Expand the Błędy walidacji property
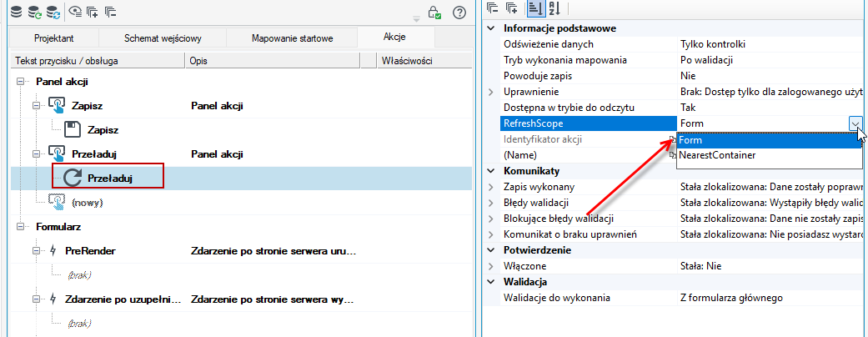The image size is (868, 337). (x=491, y=203)
